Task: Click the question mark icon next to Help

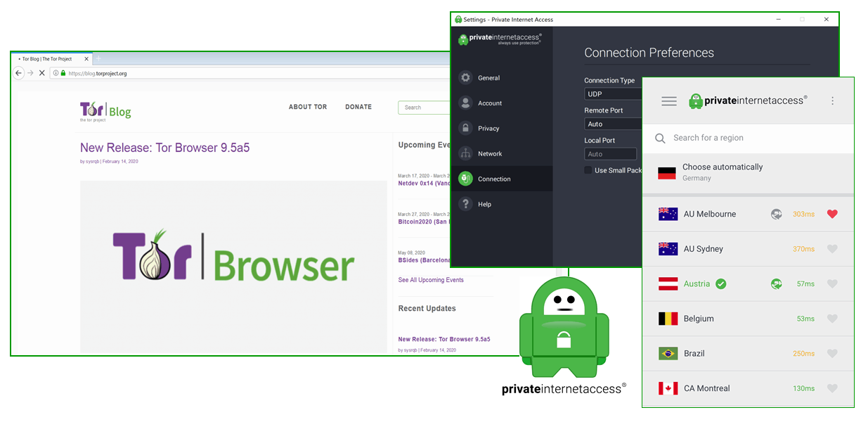Action: pos(465,204)
